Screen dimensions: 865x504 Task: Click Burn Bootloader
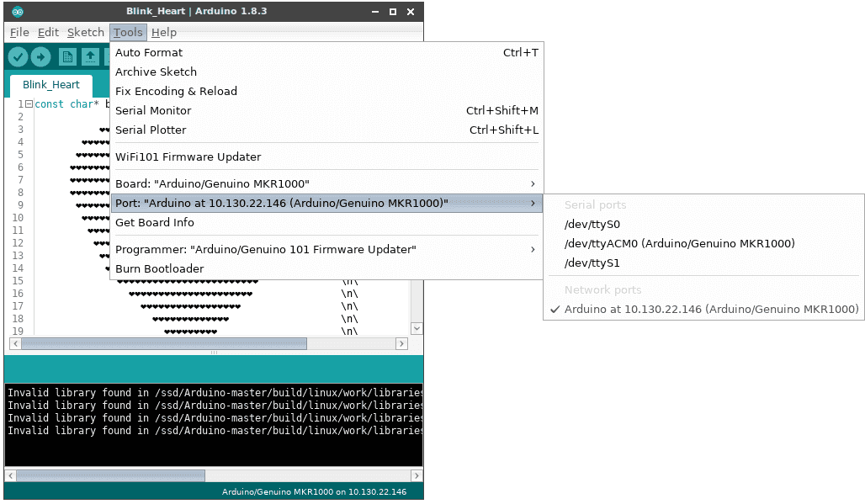tap(160, 269)
